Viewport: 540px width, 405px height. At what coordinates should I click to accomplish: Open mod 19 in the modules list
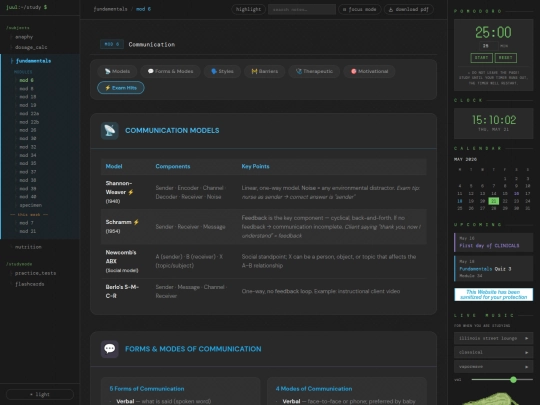(x=28, y=105)
